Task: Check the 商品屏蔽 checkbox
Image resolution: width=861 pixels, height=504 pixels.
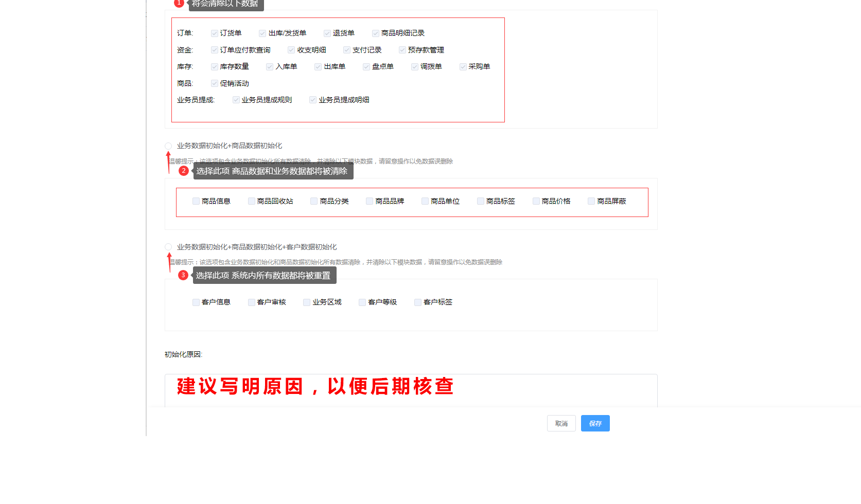Action: (x=591, y=201)
